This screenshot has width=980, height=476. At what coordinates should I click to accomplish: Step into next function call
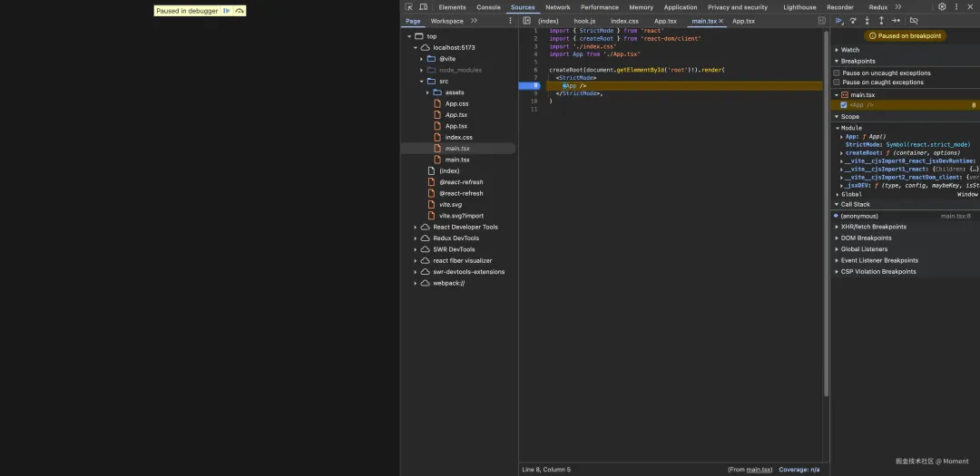[x=867, y=20]
